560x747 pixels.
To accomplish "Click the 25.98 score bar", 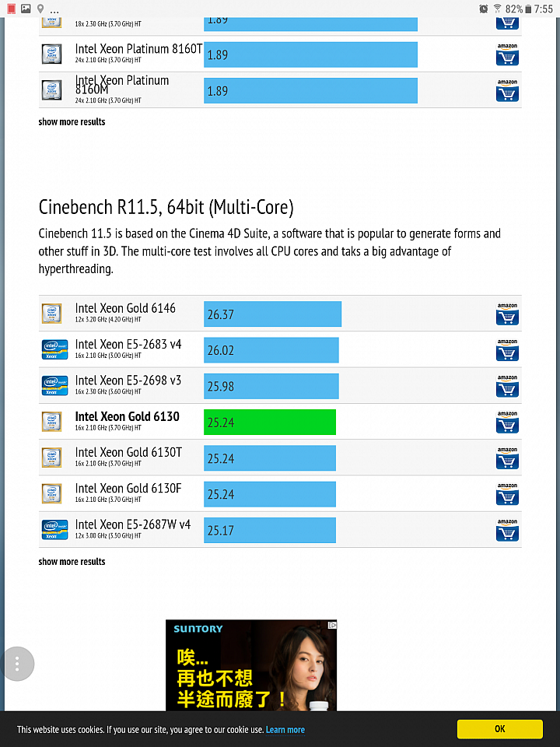I will (x=271, y=386).
